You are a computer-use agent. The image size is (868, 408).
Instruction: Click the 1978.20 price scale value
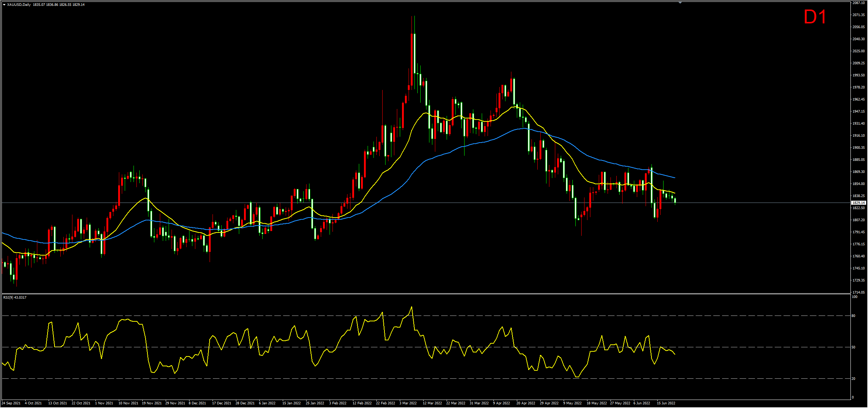click(x=858, y=87)
